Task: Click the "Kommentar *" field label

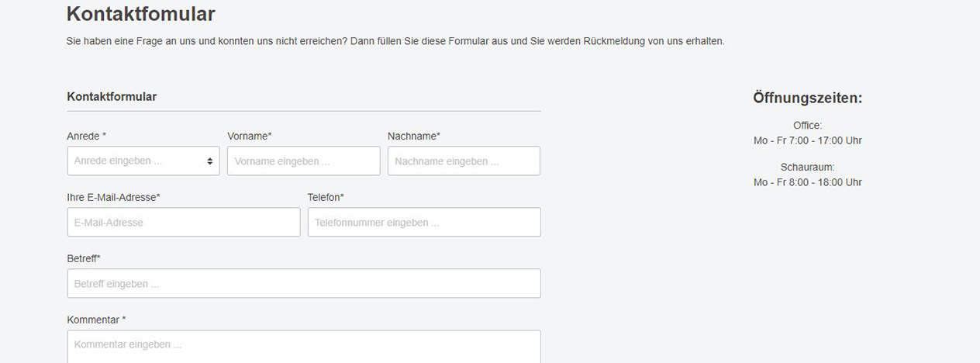Action: click(x=96, y=320)
